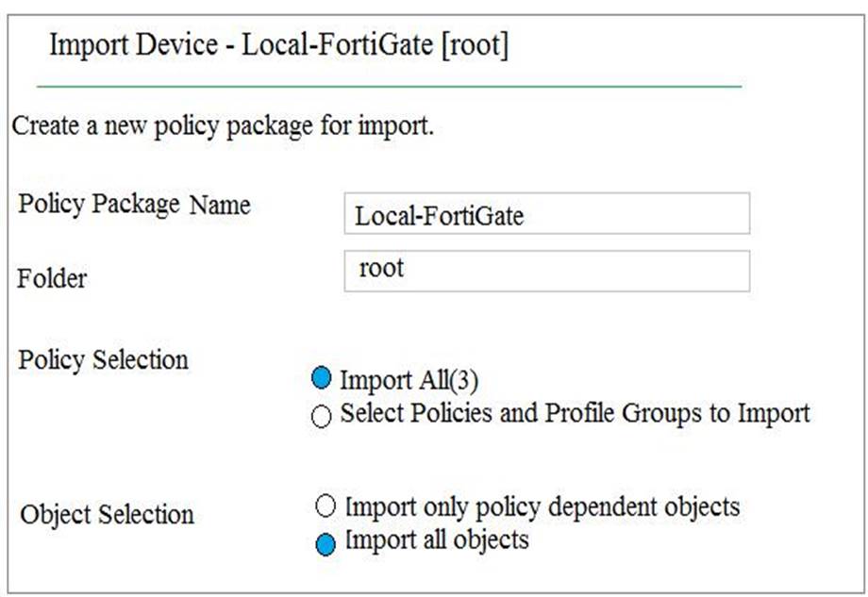The image size is (868, 597).
Task: Select the "Import All(3)" radio button
Action: pyautogui.click(x=322, y=379)
